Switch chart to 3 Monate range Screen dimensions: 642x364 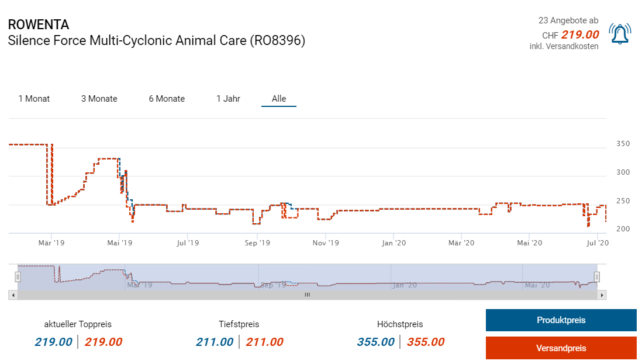(99, 99)
